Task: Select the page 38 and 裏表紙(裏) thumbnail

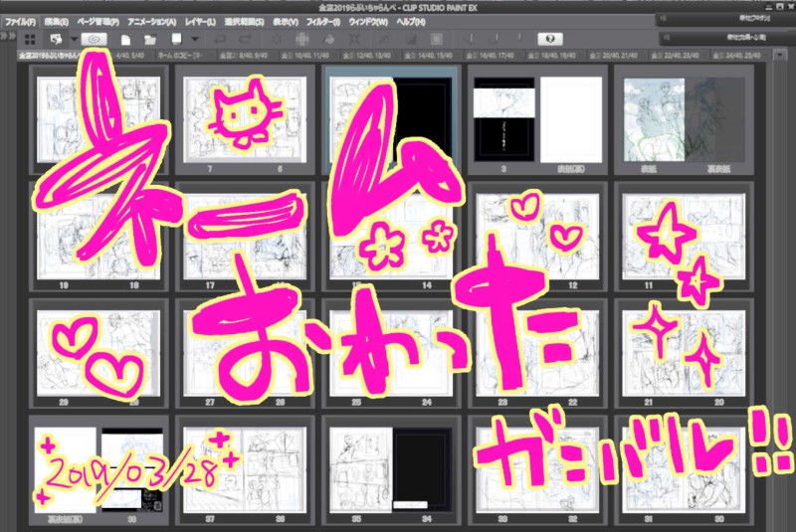Action: point(99,470)
